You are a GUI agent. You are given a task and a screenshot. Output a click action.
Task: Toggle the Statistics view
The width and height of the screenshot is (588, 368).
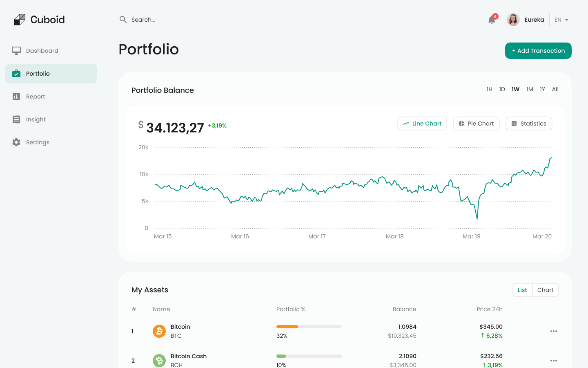coord(529,123)
